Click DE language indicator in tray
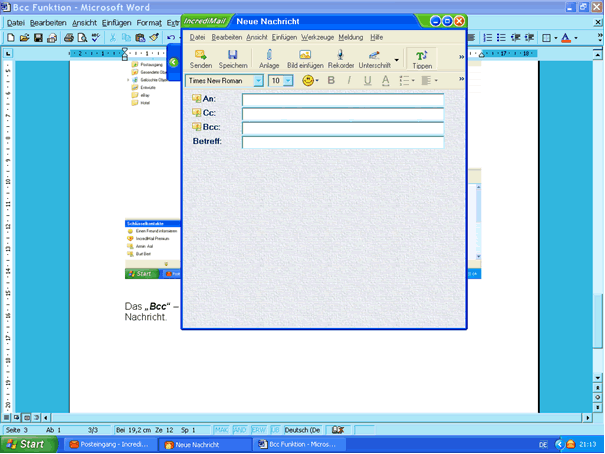Viewport: 605px width, 454px height. [543, 445]
